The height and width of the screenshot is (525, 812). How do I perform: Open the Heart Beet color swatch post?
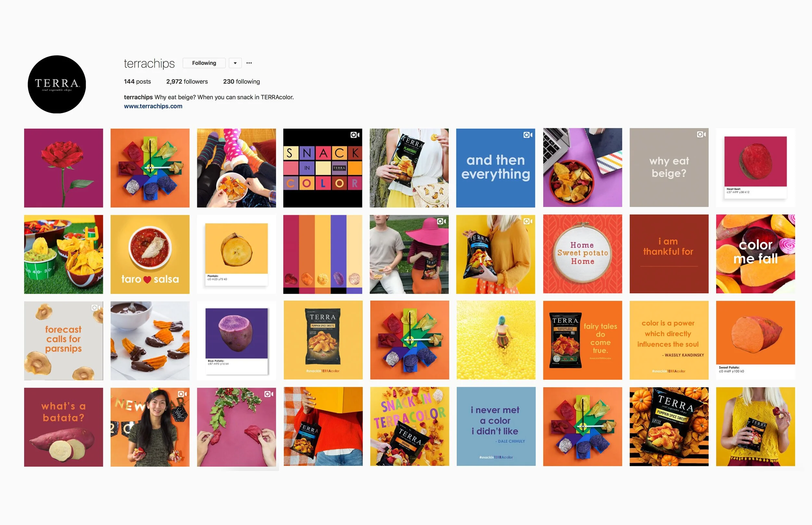point(755,168)
